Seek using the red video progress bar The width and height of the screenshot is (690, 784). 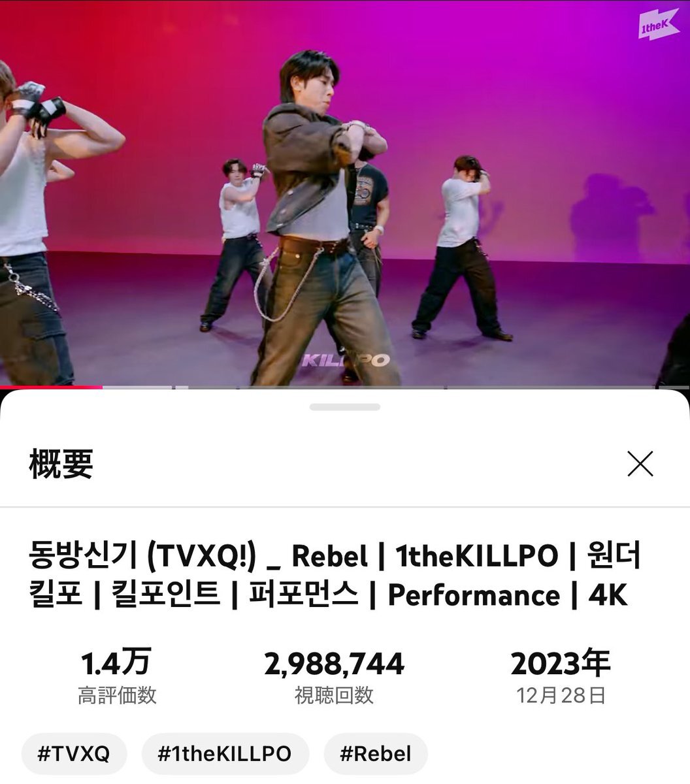[51, 387]
